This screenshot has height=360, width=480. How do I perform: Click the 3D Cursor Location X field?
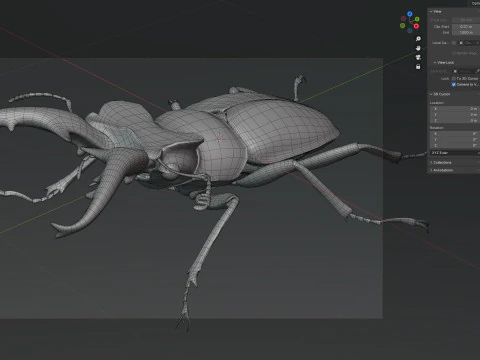455,109
